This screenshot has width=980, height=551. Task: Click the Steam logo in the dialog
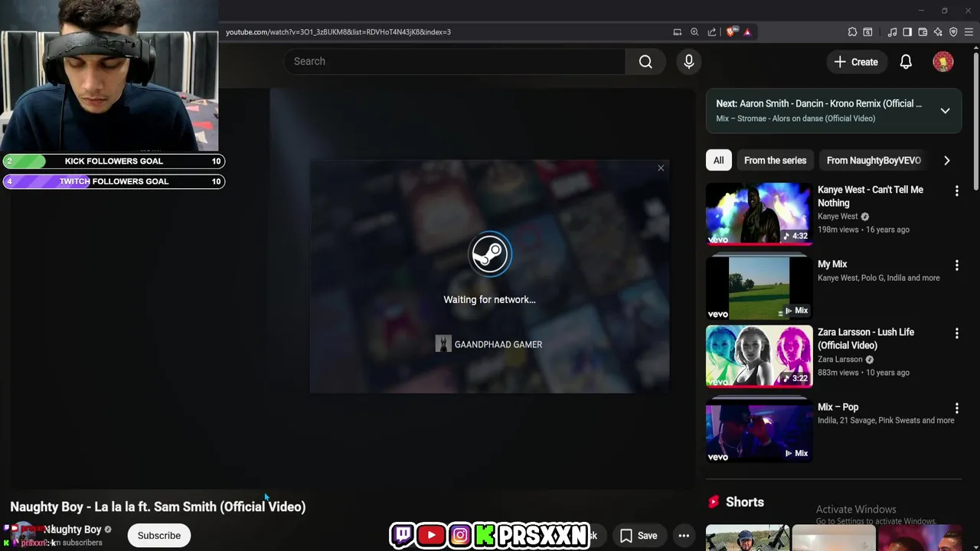[x=489, y=254]
